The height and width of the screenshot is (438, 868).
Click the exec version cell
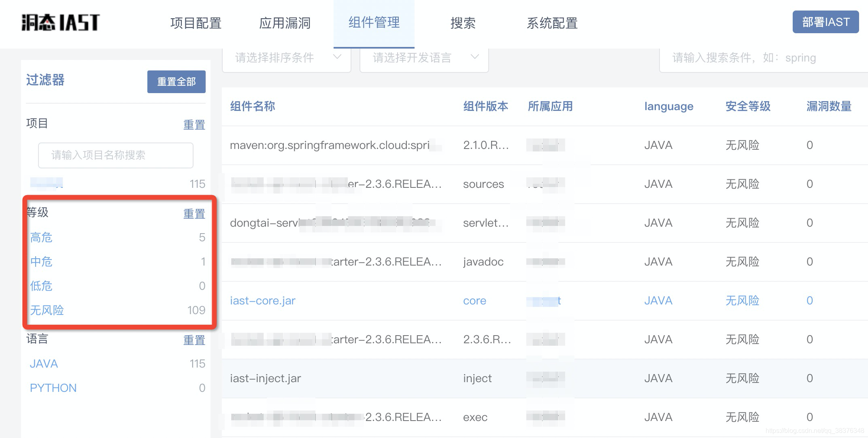coord(475,417)
